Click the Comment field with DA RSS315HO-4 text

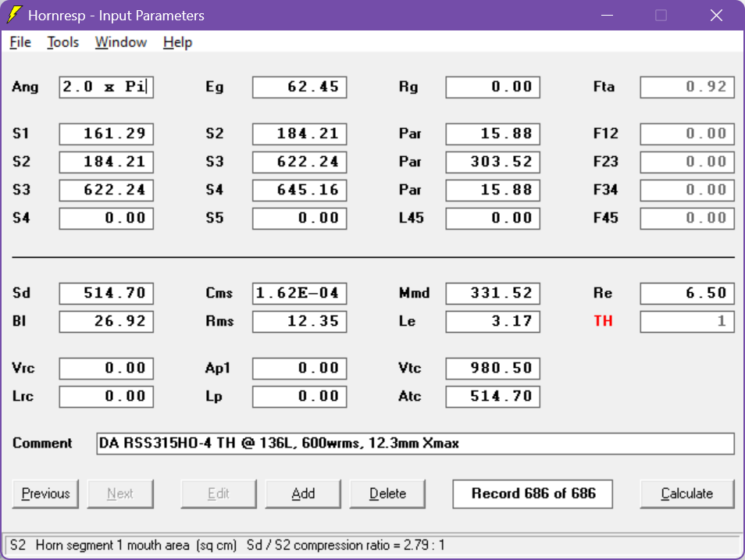[x=415, y=444]
